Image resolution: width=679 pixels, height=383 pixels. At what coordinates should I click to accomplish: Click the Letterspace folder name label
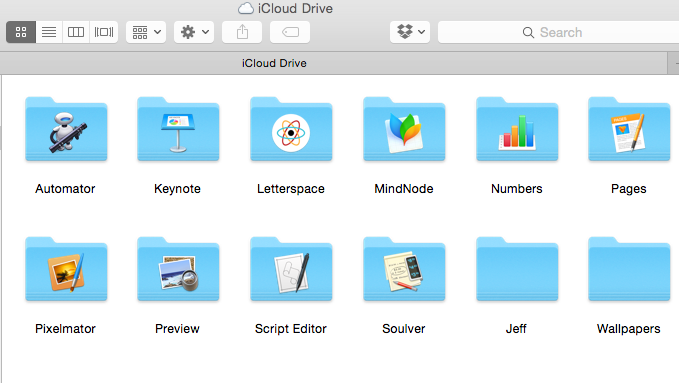(291, 189)
